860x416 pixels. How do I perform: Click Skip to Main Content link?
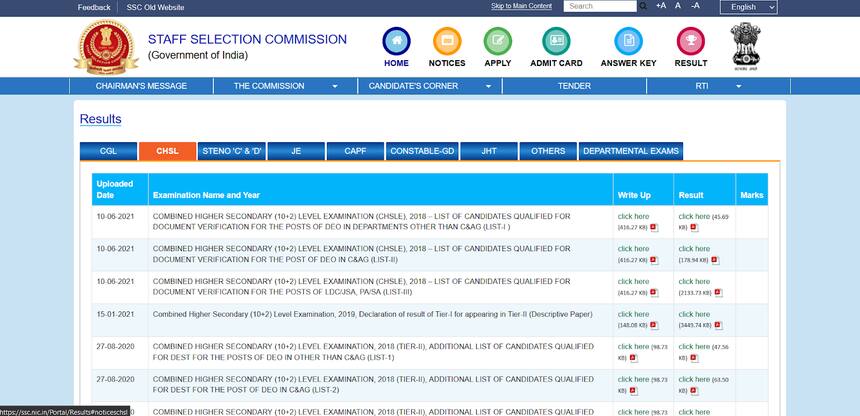(x=522, y=6)
